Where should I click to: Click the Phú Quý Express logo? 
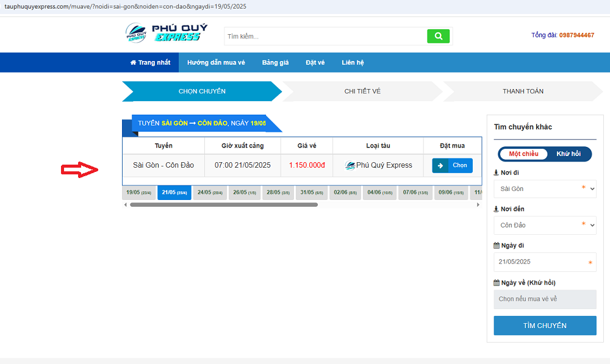tap(167, 33)
